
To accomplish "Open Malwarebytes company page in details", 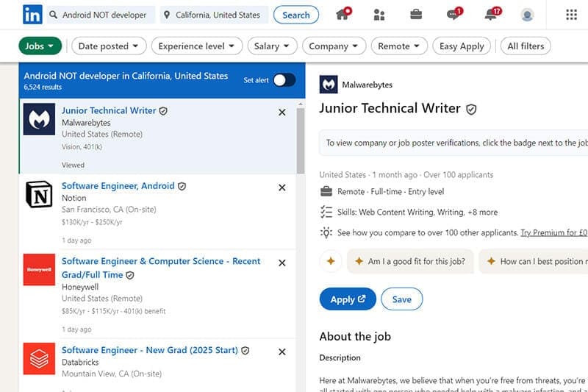I will click(x=367, y=85).
